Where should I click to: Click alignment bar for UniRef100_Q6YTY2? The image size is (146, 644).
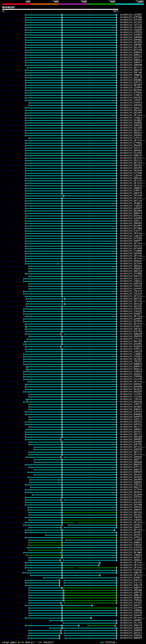click(72, 67)
